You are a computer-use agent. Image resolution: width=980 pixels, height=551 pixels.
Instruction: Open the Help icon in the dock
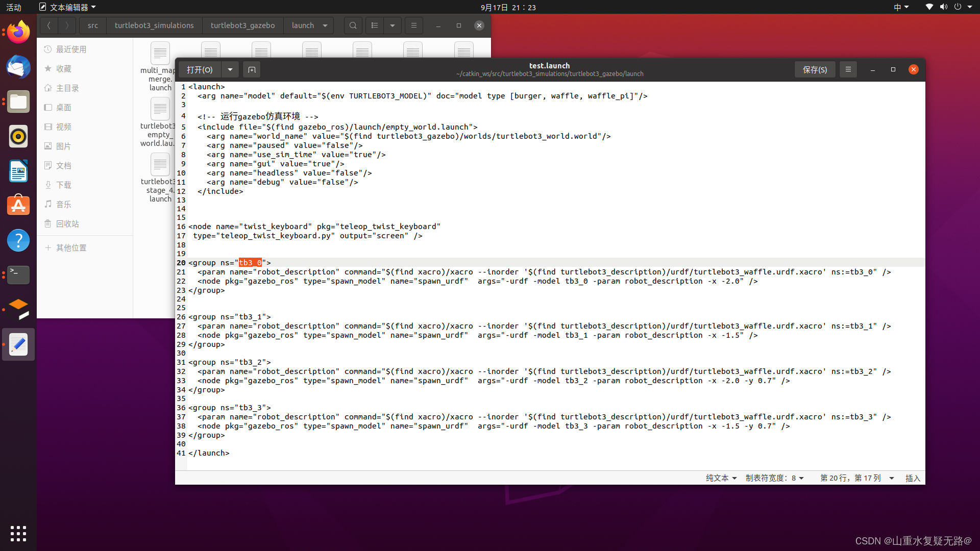(x=18, y=240)
